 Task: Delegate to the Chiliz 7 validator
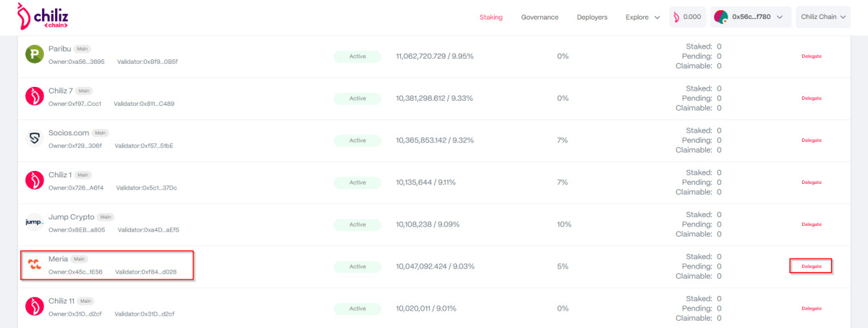812,98
